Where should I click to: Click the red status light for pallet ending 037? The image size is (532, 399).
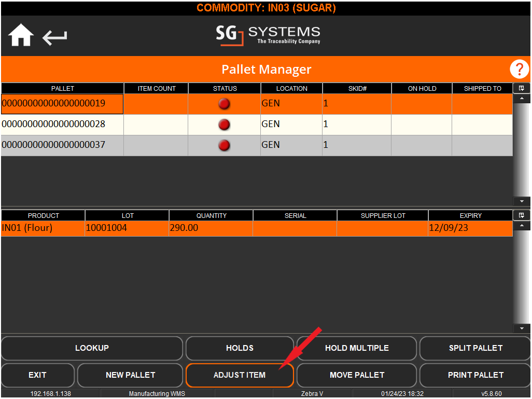(223, 145)
